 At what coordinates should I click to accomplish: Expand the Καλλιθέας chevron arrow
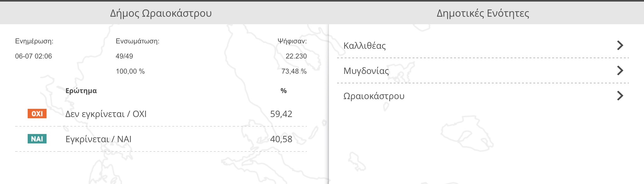pyautogui.click(x=620, y=45)
